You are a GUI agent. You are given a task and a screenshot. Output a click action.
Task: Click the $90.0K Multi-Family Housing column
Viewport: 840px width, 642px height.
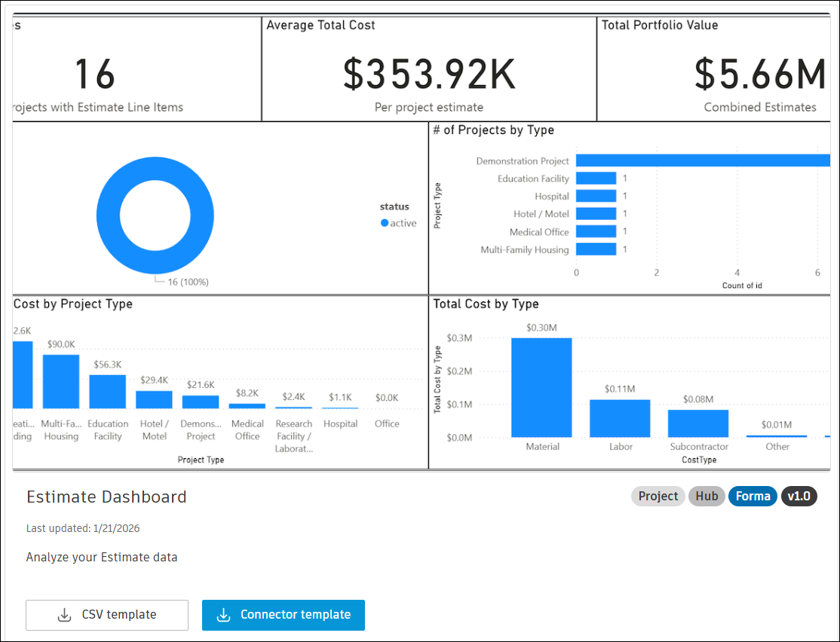tap(61, 382)
